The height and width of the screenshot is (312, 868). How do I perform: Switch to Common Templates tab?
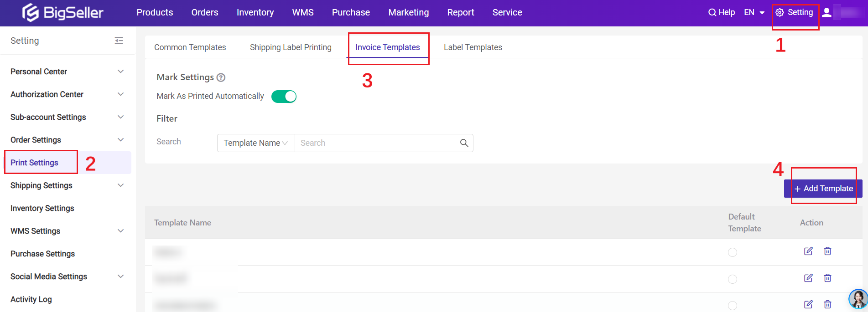pyautogui.click(x=190, y=47)
